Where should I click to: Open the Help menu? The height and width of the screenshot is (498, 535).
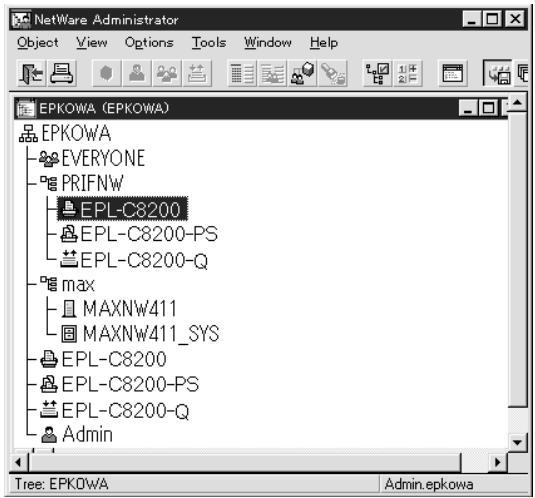324,43
